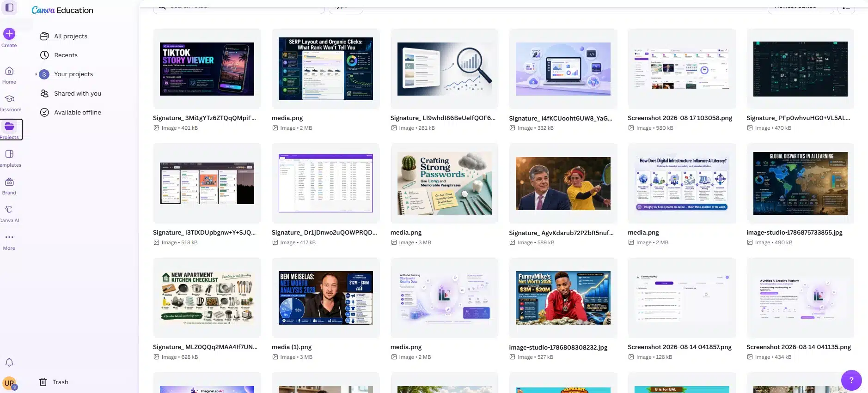
Task: Select the Projects folder icon in the rail
Action: pos(9,127)
